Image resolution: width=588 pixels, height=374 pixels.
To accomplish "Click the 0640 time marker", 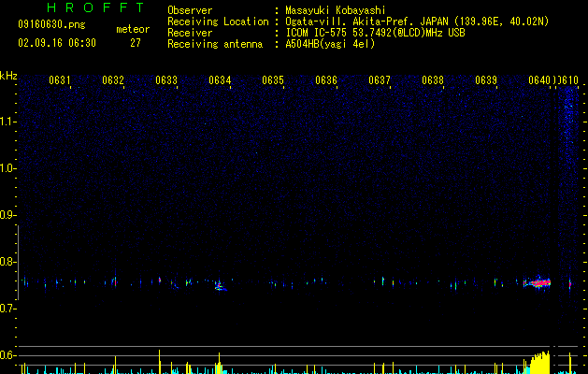I will [539, 80].
